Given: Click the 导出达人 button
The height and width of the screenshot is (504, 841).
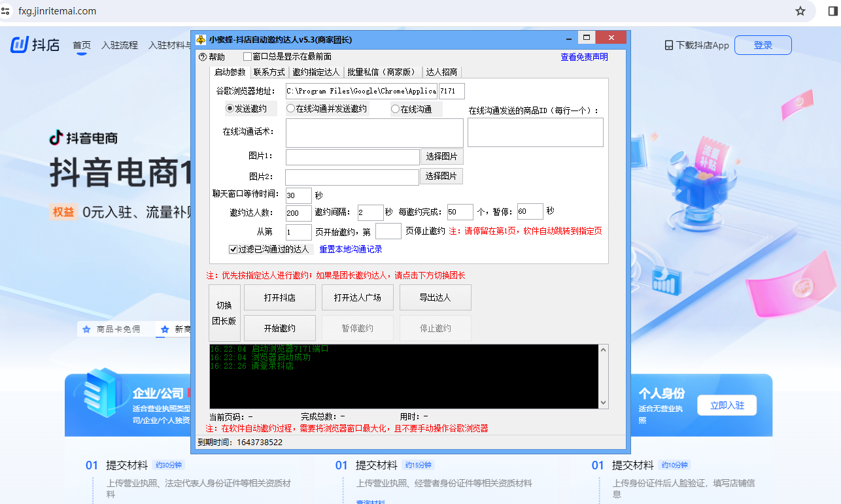Looking at the screenshot, I should click(436, 297).
